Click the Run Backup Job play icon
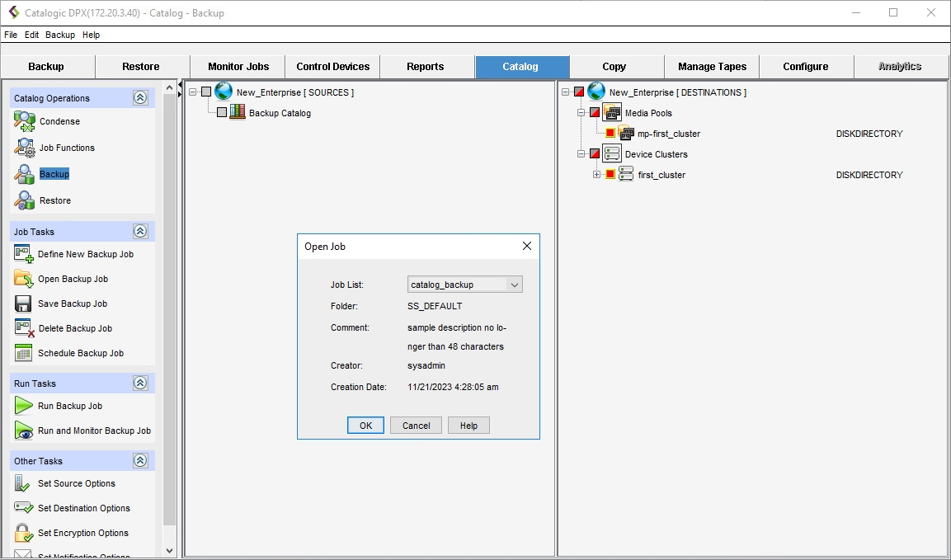This screenshot has width=951, height=560. (x=24, y=406)
